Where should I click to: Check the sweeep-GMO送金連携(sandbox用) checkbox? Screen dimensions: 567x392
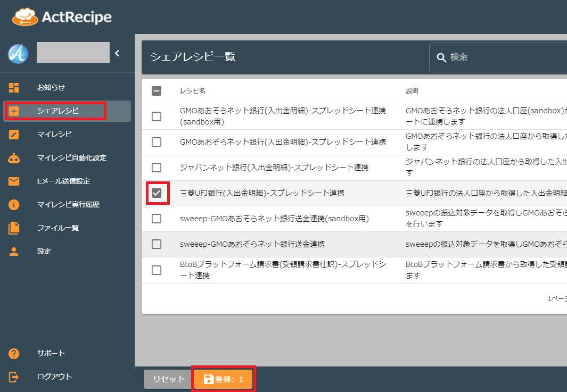tap(157, 219)
